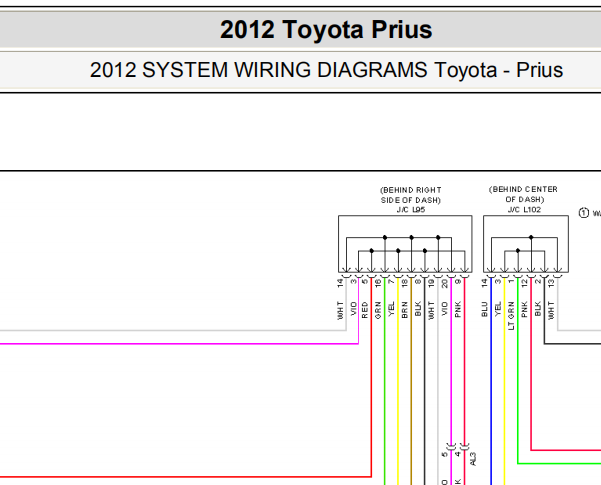Click the RED wire label at L95

click(x=365, y=310)
